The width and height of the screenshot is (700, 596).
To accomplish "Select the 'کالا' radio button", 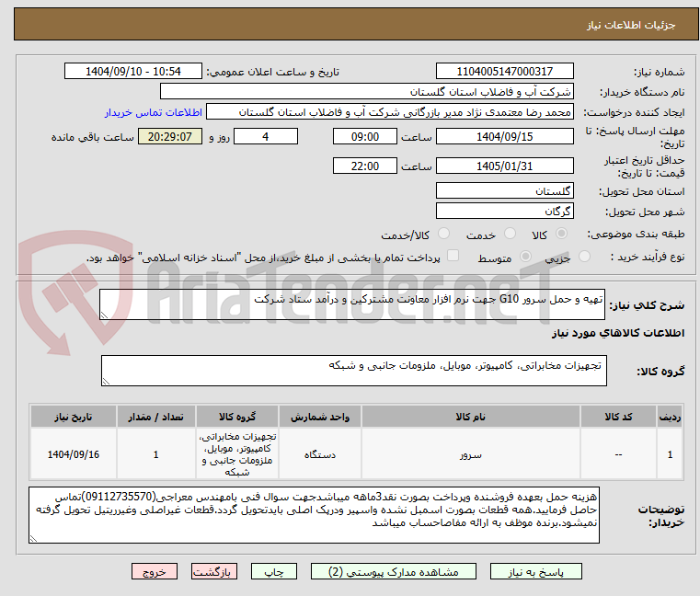I will (x=561, y=234).
